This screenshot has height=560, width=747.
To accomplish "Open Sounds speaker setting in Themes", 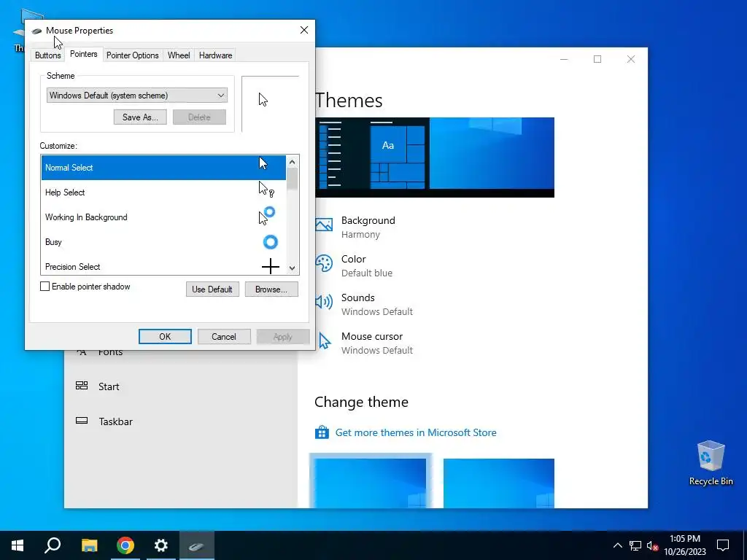I will (x=364, y=304).
